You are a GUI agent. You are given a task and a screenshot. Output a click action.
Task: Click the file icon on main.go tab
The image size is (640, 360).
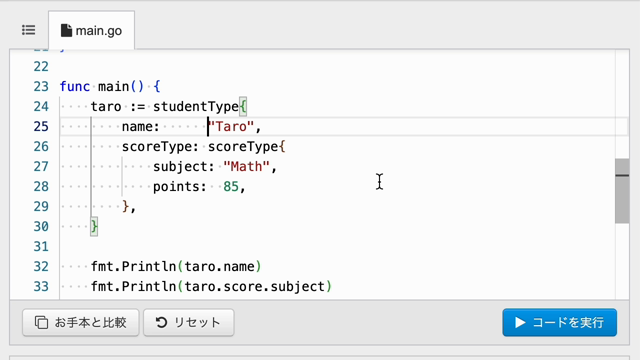coord(66,31)
